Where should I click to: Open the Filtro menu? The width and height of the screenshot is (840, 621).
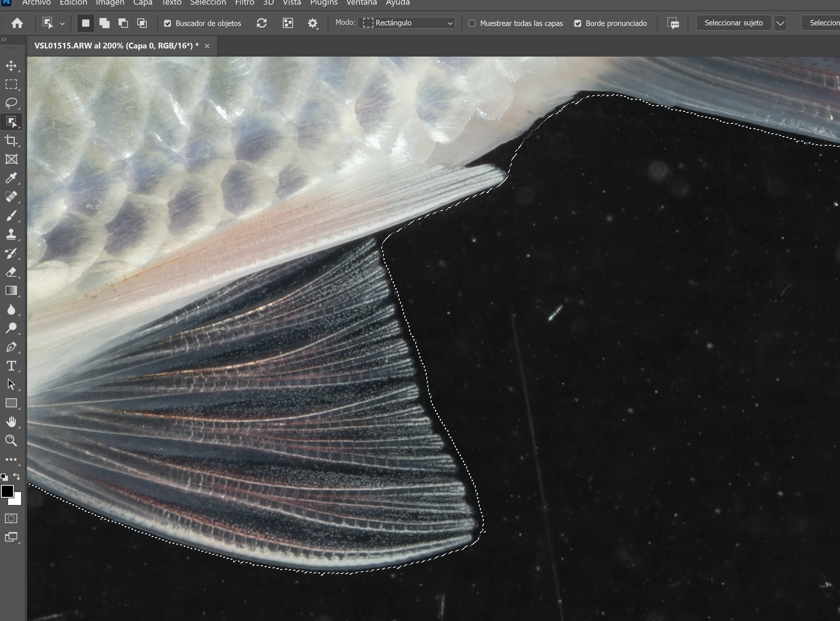tap(245, 3)
